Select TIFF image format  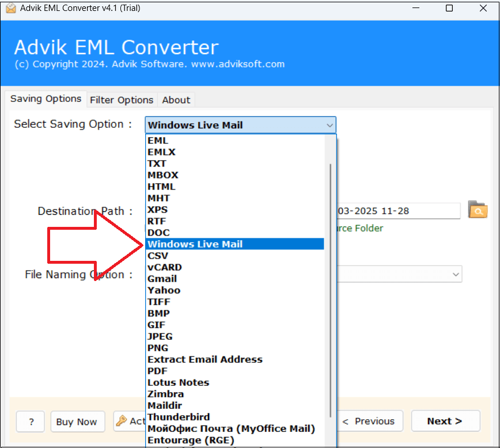click(234, 302)
